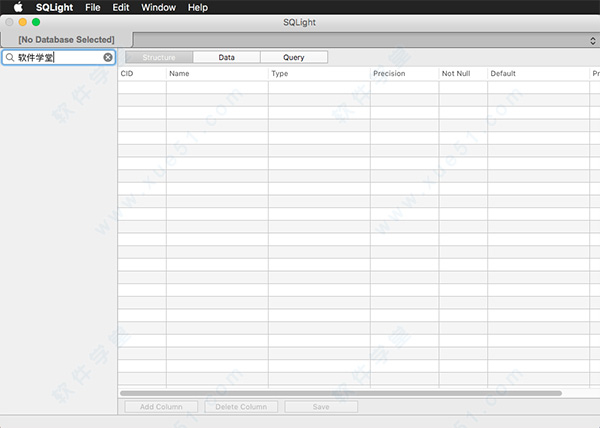The width and height of the screenshot is (600, 428).
Task: Click the Save button
Action: point(321,407)
